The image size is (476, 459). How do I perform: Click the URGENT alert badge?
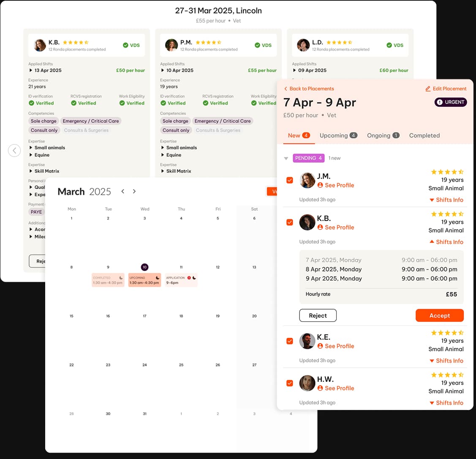451,102
